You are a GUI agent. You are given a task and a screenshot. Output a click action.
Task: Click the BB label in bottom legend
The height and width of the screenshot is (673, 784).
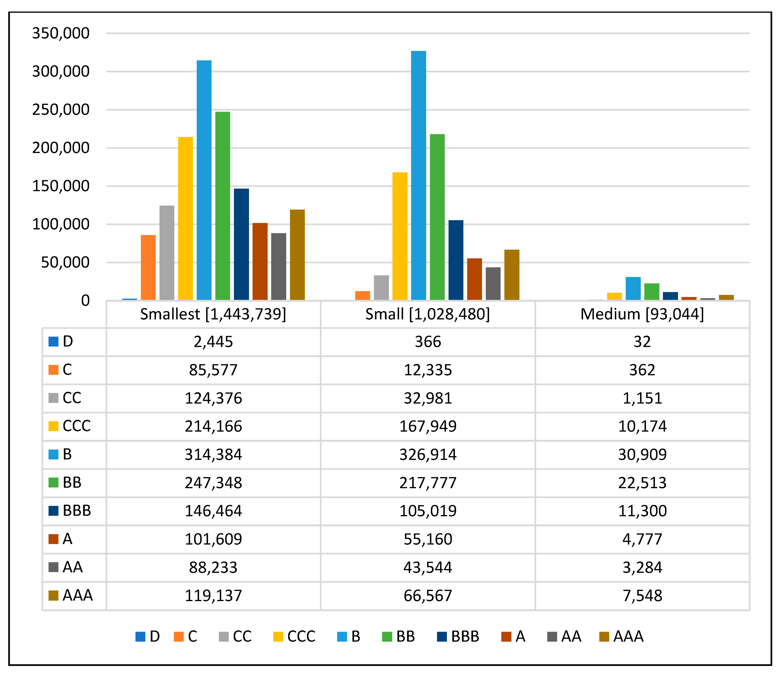point(406,637)
